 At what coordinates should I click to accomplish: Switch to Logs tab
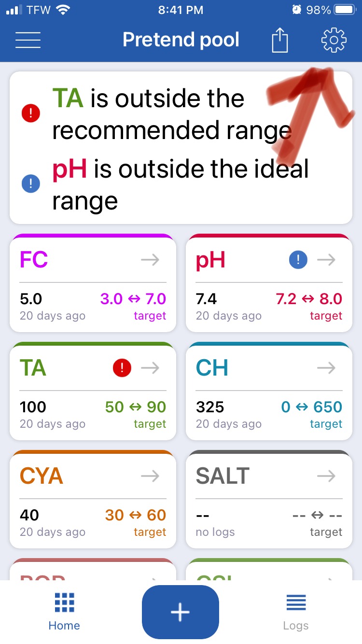click(x=296, y=612)
